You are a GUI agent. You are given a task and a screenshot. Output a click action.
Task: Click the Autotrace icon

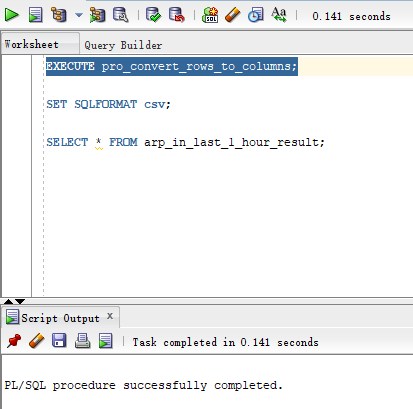[x=97, y=15]
